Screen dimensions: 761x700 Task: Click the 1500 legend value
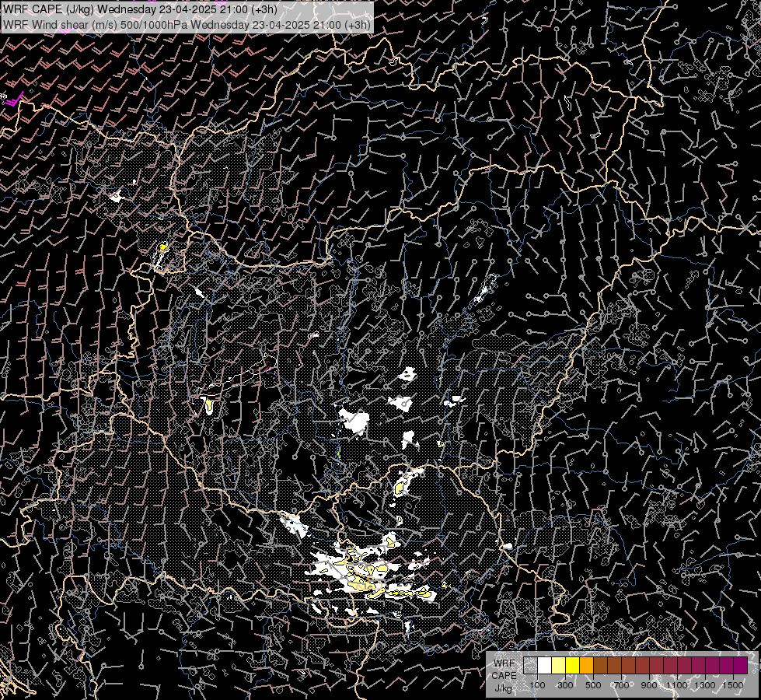[733, 685]
